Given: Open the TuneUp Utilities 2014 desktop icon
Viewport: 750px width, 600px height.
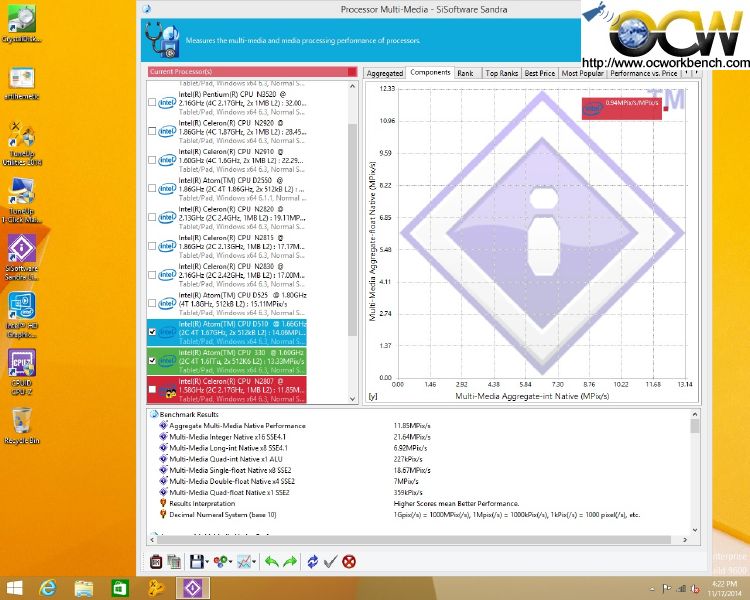Looking at the screenshot, I should click(x=22, y=144).
